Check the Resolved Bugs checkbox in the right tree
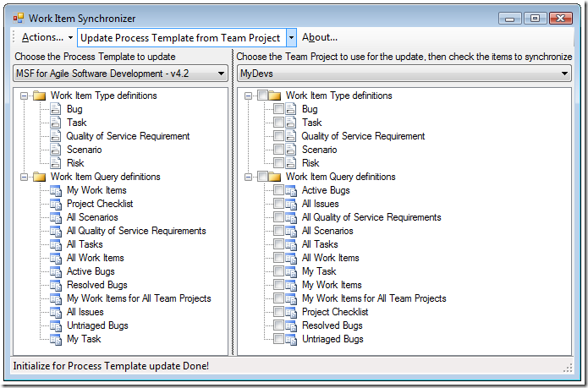Screen dimensions: 588x388 coord(278,325)
